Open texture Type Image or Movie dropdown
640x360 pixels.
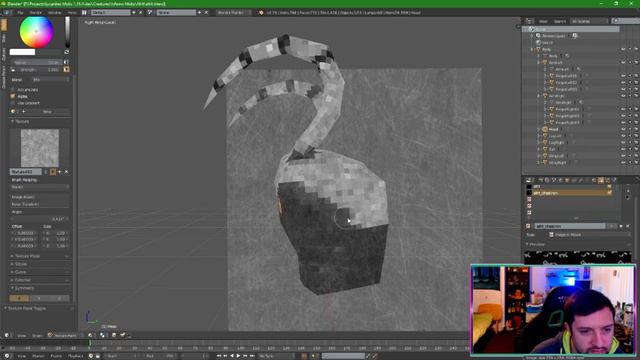[x=589, y=235]
